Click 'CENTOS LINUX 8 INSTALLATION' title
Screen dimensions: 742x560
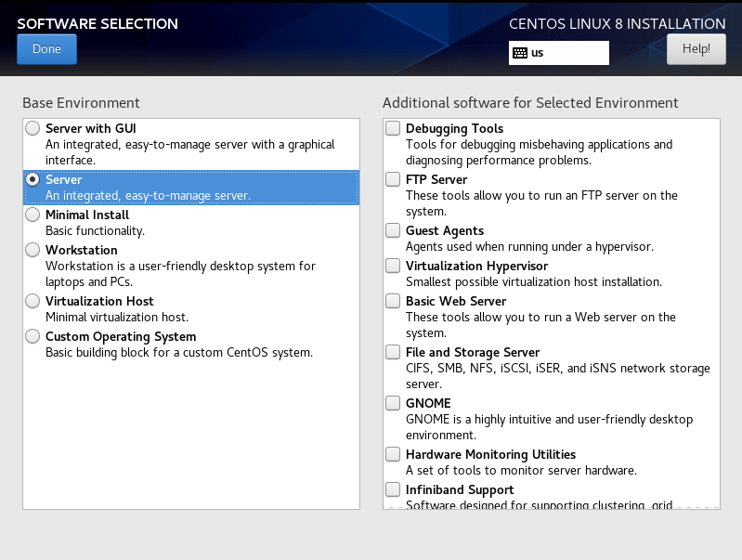tap(617, 23)
